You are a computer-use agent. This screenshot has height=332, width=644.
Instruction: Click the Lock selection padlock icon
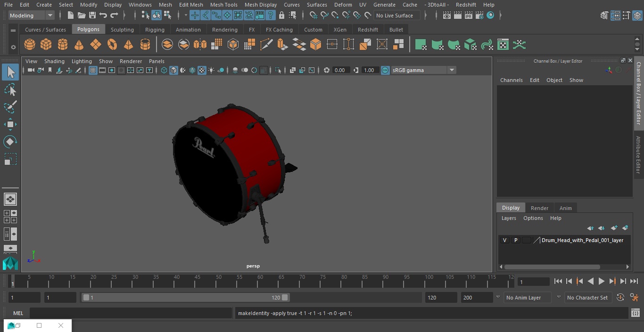(281, 16)
